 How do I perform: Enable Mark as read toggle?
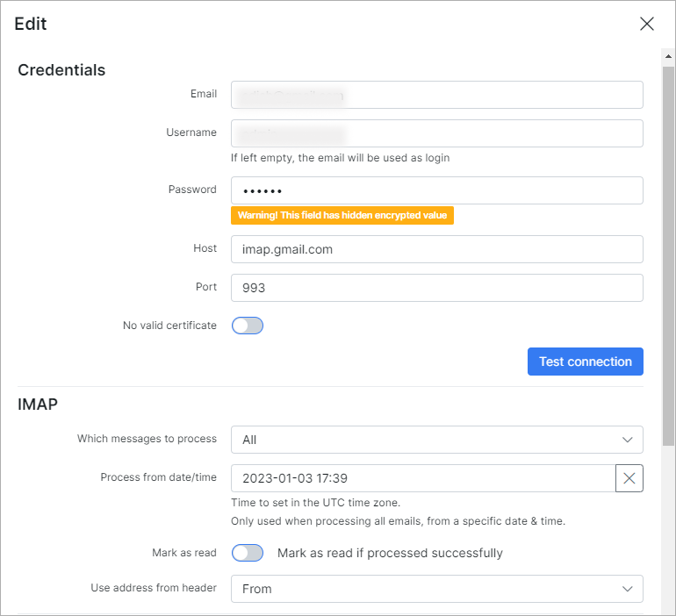tap(248, 553)
